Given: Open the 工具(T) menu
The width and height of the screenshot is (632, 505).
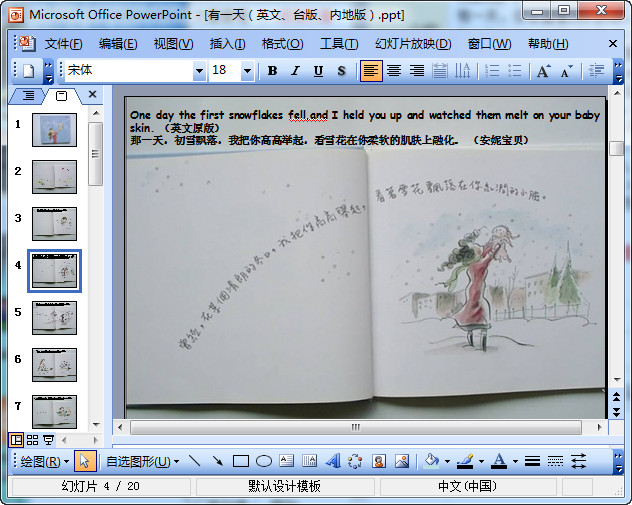Looking at the screenshot, I should [339, 44].
